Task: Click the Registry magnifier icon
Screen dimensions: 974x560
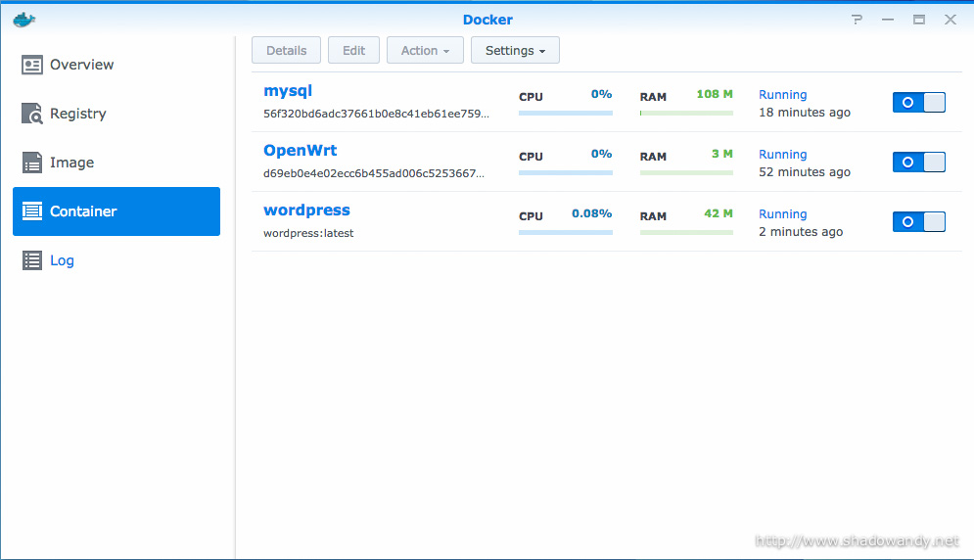Action: point(31,114)
